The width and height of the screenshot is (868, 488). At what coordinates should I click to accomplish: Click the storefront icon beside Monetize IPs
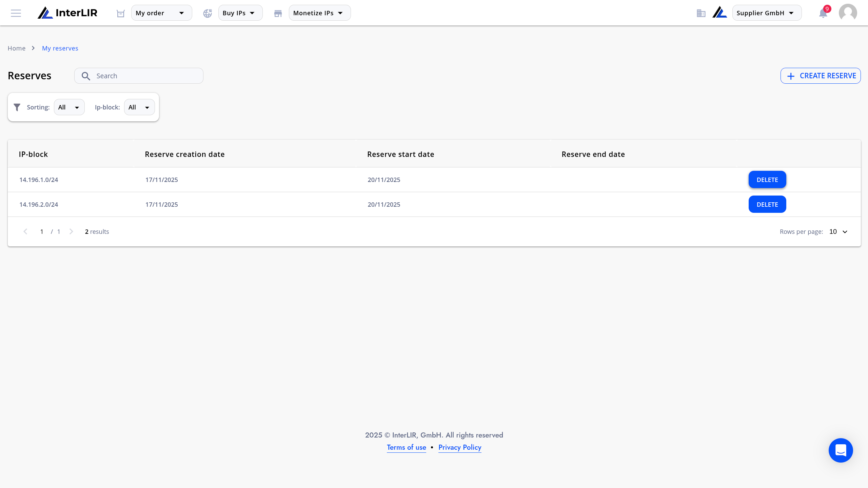(278, 13)
